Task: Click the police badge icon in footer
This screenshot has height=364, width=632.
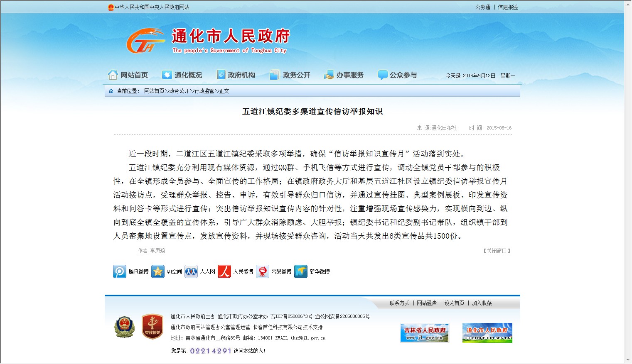Action: 125,327
